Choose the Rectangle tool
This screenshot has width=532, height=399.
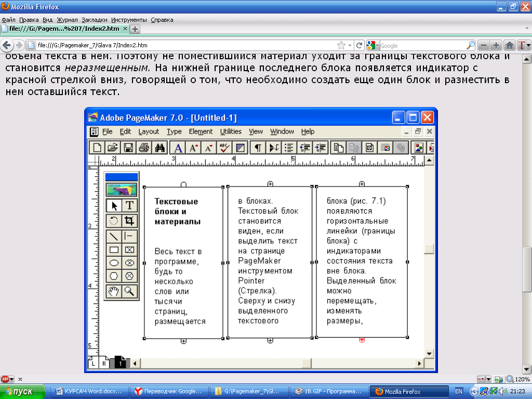[x=114, y=250]
